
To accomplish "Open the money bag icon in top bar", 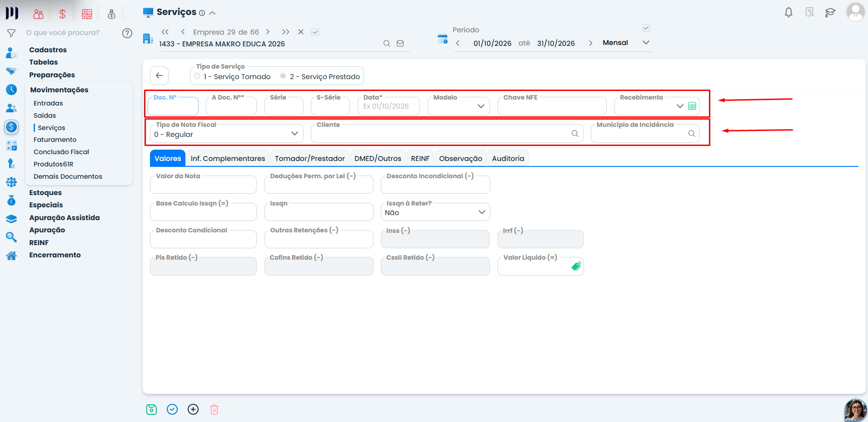I will pos(111,14).
